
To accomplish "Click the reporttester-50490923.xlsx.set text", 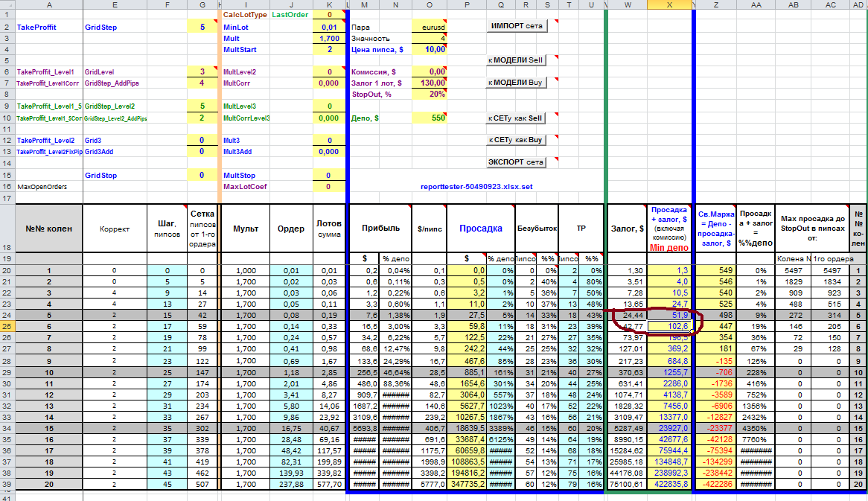I will point(476,187).
